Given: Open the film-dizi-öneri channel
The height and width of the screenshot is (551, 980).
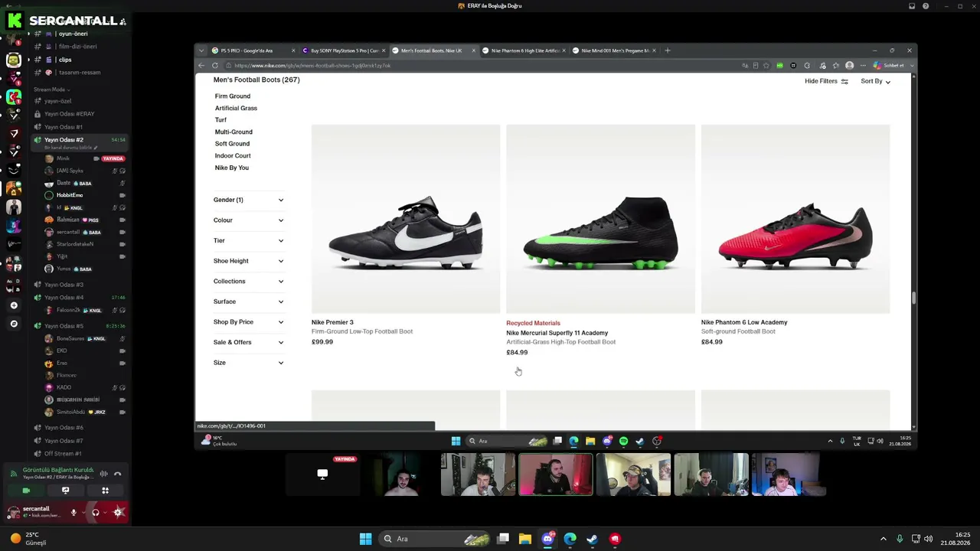Looking at the screenshot, I should click(77, 47).
